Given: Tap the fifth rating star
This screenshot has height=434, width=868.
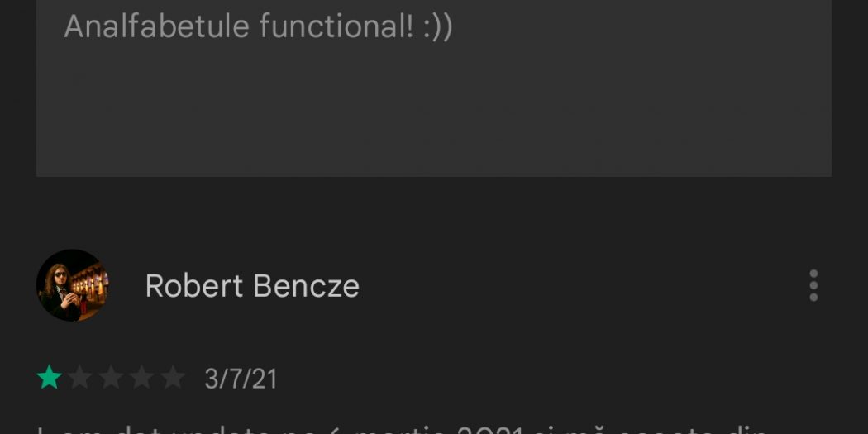Looking at the screenshot, I should (x=172, y=379).
